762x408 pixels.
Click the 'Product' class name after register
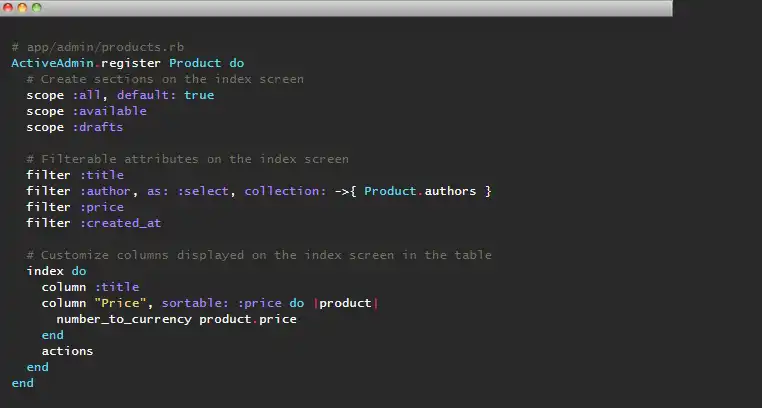195,63
